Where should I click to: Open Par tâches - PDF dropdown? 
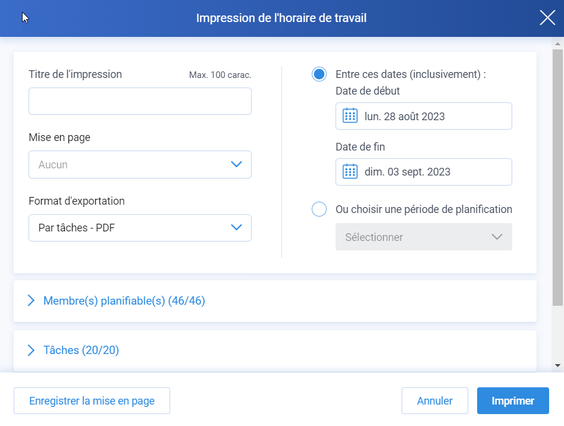click(140, 228)
